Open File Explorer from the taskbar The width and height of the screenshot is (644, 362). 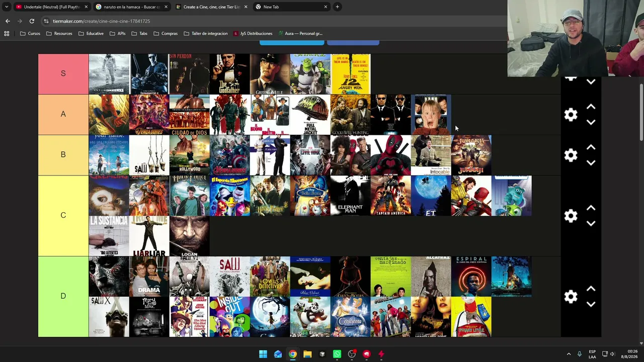click(x=307, y=354)
